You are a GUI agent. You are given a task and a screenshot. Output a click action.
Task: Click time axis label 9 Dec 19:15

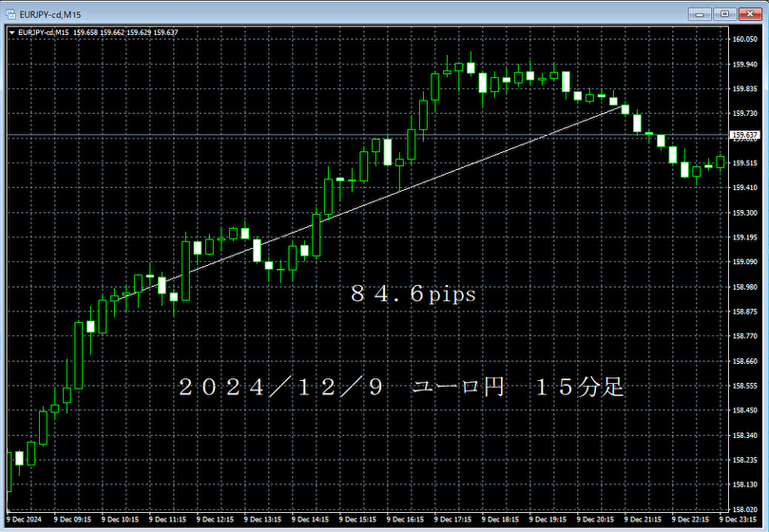(548, 520)
